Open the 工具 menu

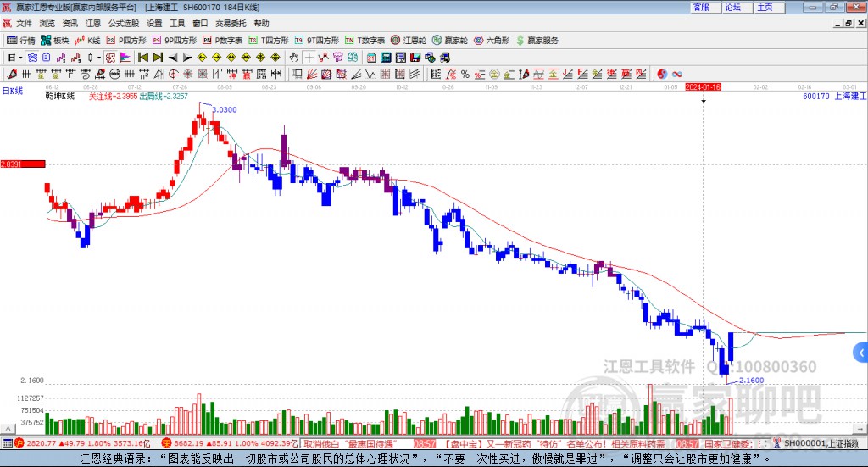[177, 23]
